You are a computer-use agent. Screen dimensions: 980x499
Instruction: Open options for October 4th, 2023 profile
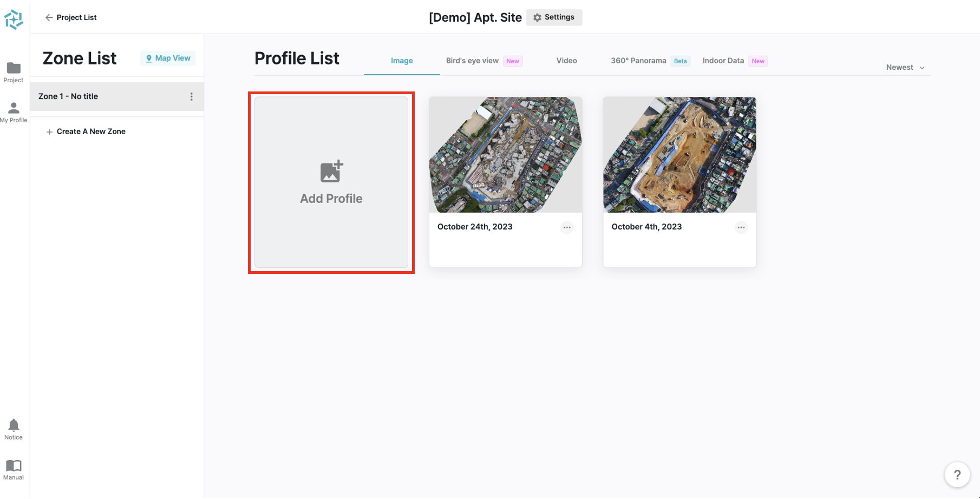click(x=741, y=227)
